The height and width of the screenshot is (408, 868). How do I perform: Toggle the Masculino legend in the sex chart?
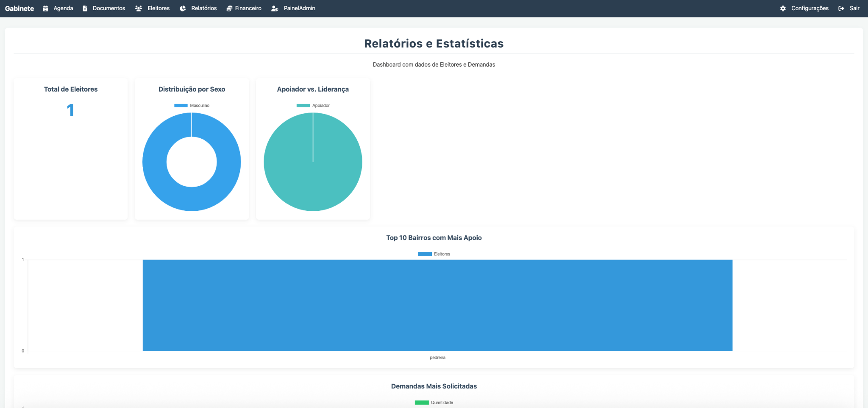coord(192,106)
